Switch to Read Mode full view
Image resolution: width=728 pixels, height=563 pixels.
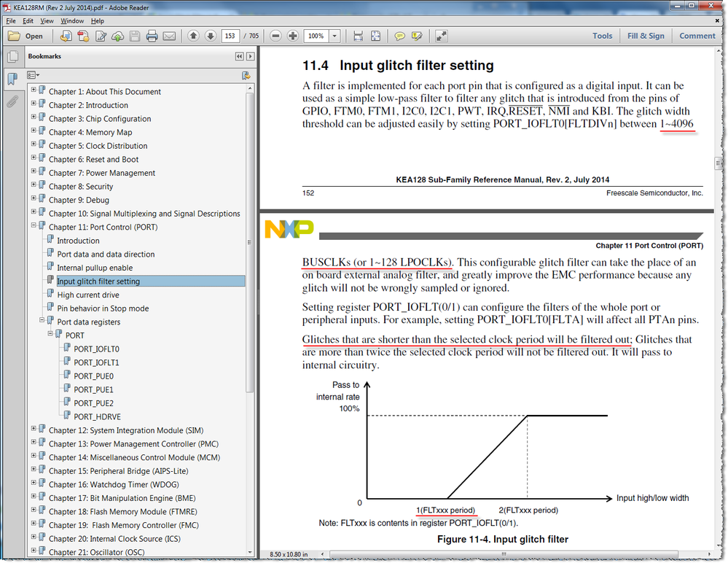tap(441, 36)
